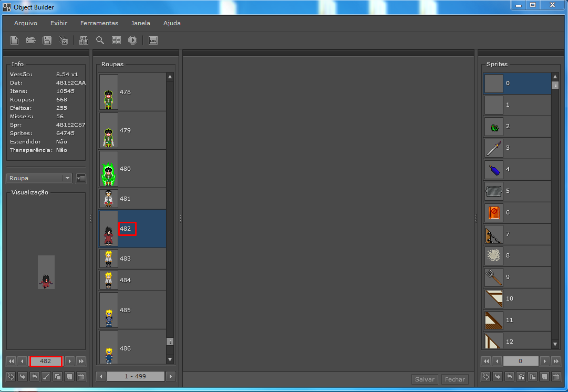Click the Salvar button
The width and height of the screenshot is (568, 392).
[425, 379]
